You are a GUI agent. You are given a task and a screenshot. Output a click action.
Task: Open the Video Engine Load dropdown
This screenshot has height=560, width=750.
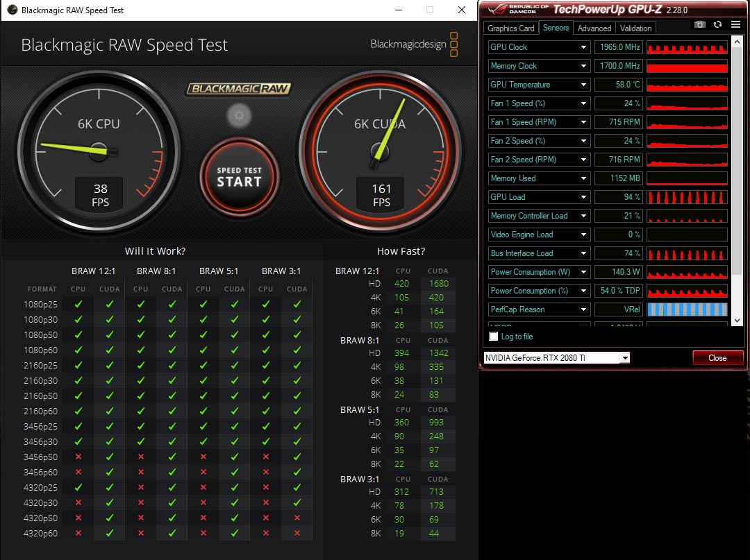pos(583,235)
